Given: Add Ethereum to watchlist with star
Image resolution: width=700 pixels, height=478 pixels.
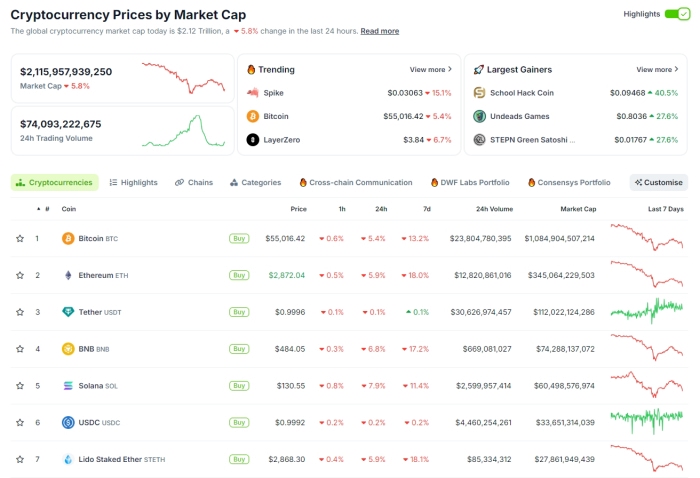Looking at the screenshot, I should click(19, 275).
